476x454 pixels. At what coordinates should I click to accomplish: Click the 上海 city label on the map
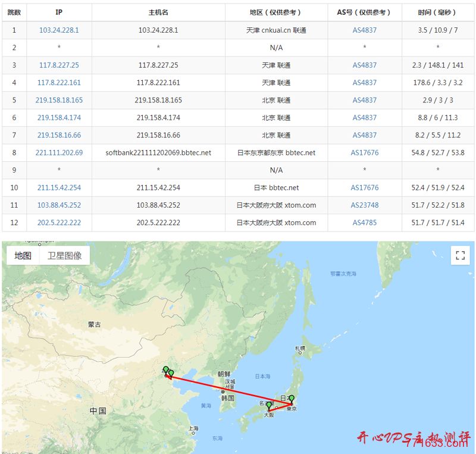point(193,428)
